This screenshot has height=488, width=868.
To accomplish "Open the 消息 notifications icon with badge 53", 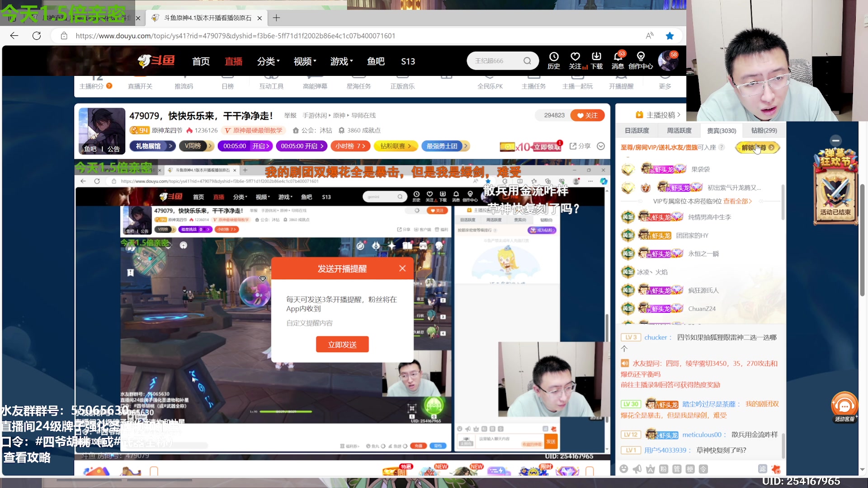I will [618, 60].
